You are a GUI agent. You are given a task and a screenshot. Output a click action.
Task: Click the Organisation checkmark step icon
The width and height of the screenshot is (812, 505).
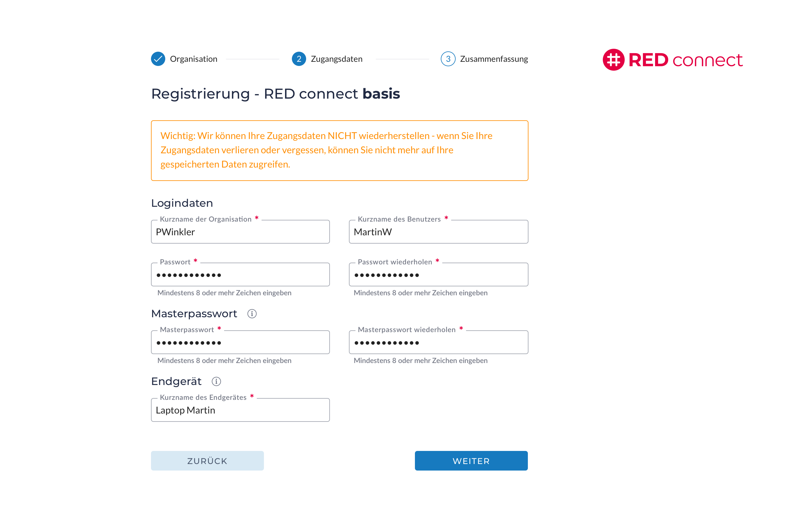pyautogui.click(x=158, y=59)
